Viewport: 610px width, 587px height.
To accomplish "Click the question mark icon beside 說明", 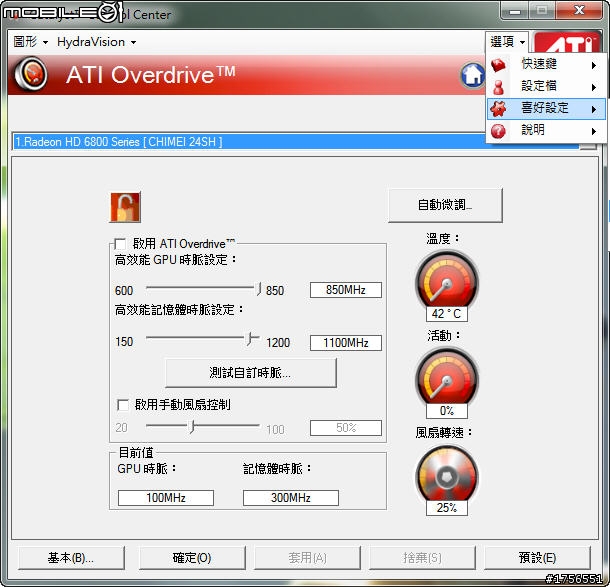I will coord(498,131).
